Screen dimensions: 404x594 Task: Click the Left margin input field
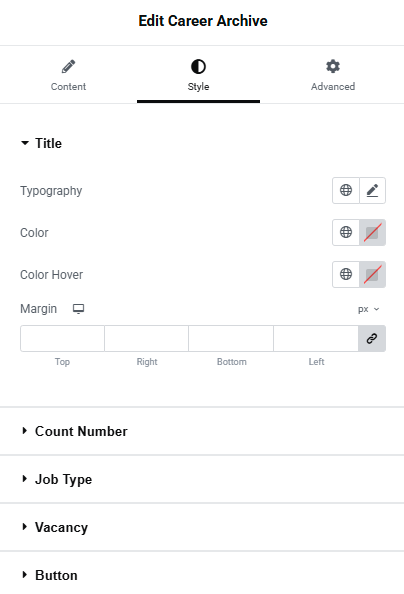(316, 338)
